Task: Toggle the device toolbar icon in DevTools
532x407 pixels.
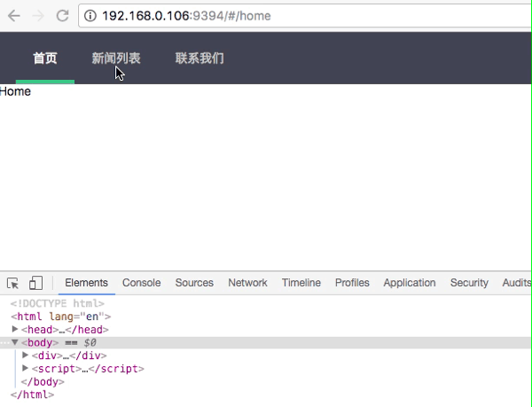Action: click(x=35, y=283)
